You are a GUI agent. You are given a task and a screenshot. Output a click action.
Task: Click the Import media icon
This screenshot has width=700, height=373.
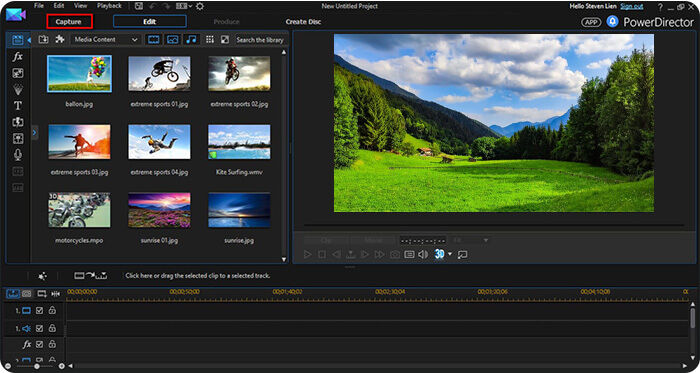43,40
